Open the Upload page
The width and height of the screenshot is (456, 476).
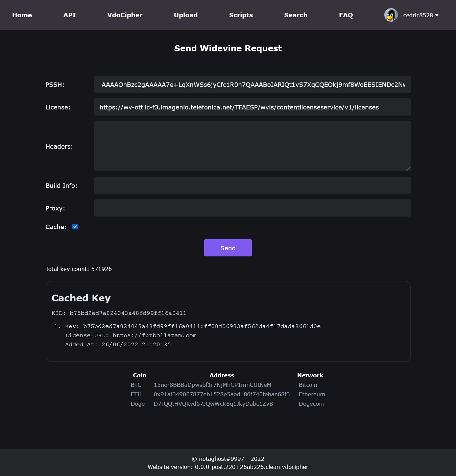click(186, 15)
